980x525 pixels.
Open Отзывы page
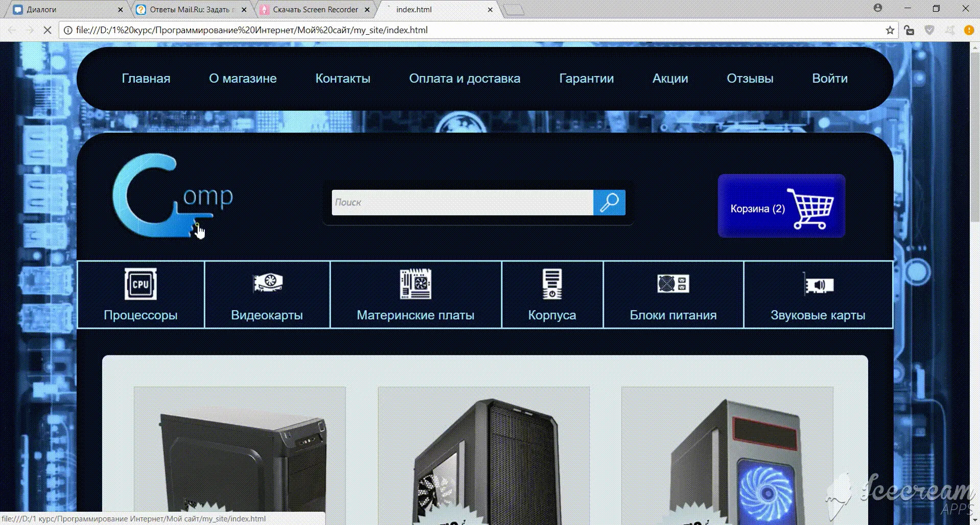click(x=750, y=79)
